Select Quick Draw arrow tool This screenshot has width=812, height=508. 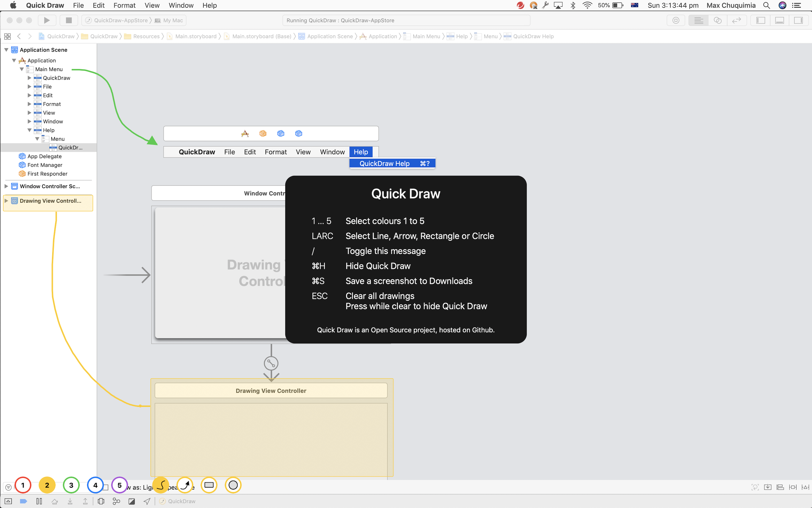185,485
